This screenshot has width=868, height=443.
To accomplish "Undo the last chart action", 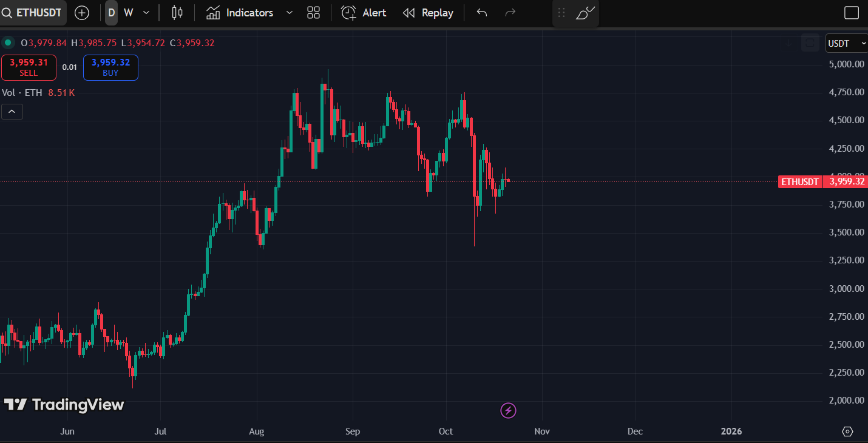I will pyautogui.click(x=482, y=13).
